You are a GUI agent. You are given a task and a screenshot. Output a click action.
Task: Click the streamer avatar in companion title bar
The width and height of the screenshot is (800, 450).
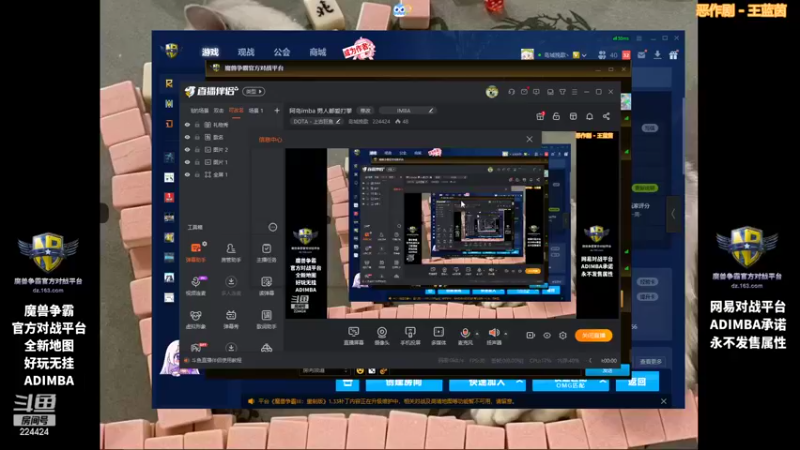(491, 92)
